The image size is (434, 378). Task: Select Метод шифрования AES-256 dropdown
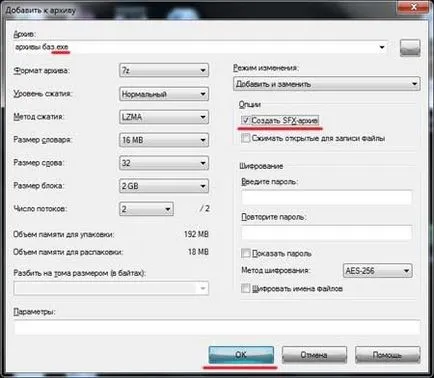[x=377, y=271]
